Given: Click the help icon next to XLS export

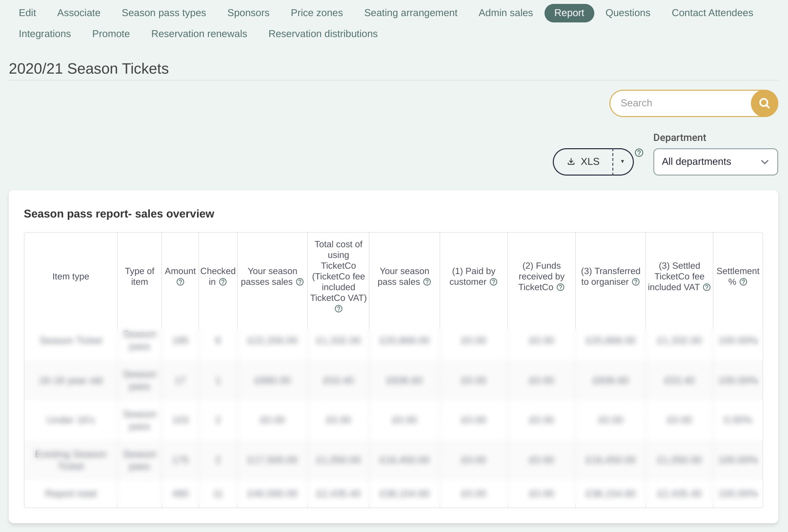Looking at the screenshot, I should [x=639, y=153].
